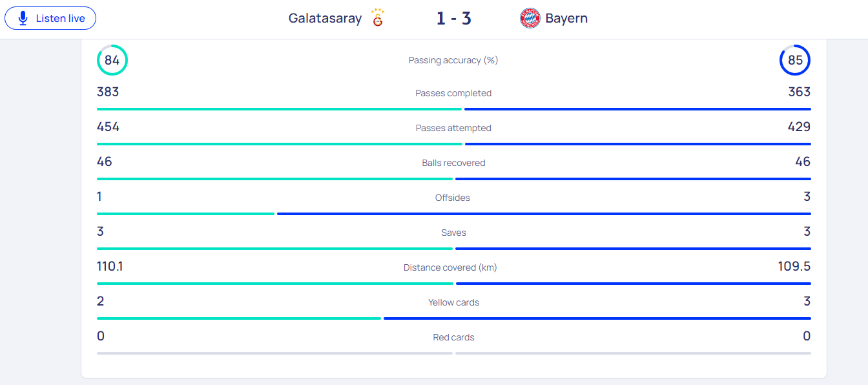This screenshot has height=385, width=868.
Task: Click Bayern's 85 passing accuracy ring
Action: tap(795, 60)
